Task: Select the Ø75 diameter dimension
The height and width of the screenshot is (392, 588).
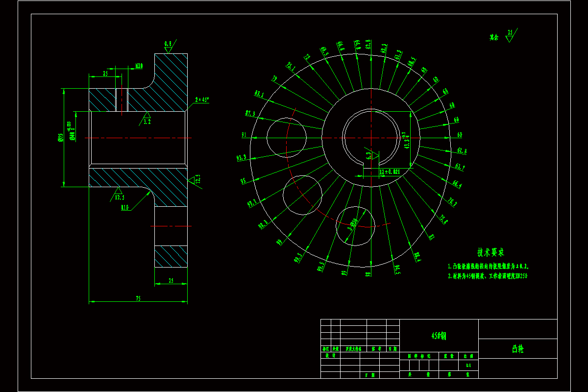Action: coord(60,138)
